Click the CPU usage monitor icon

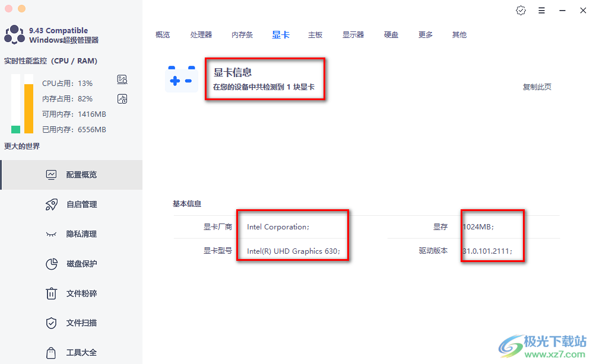click(x=122, y=80)
